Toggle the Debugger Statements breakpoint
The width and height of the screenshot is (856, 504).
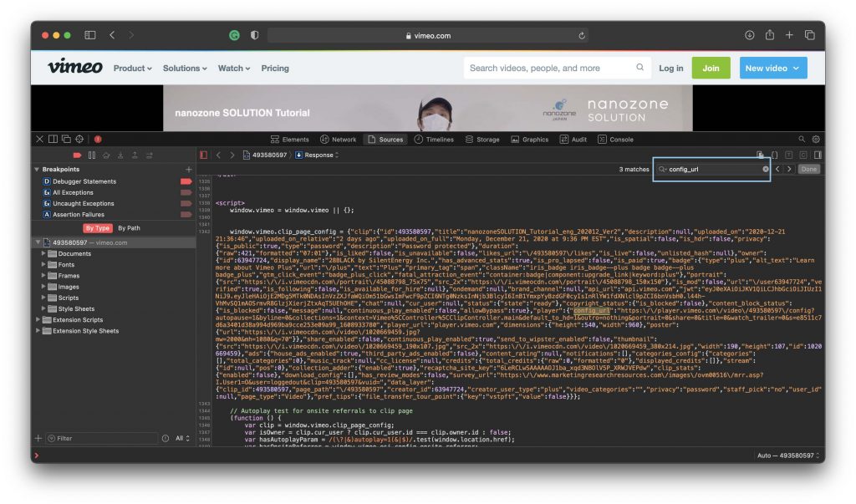pyautogui.click(x=186, y=181)
